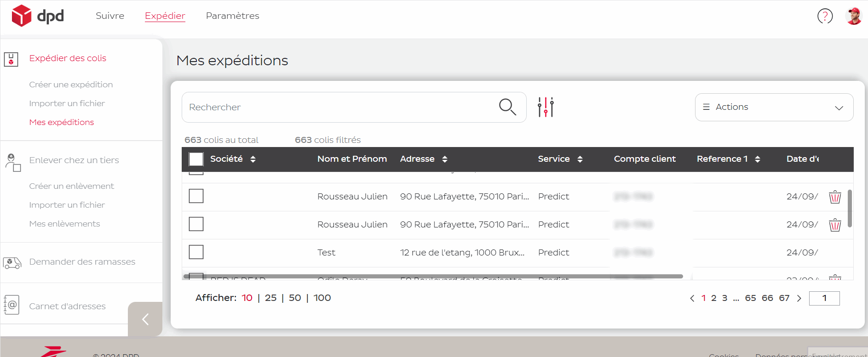
Task: Click the Compte client column header
Action: click(x=644, y=159)
